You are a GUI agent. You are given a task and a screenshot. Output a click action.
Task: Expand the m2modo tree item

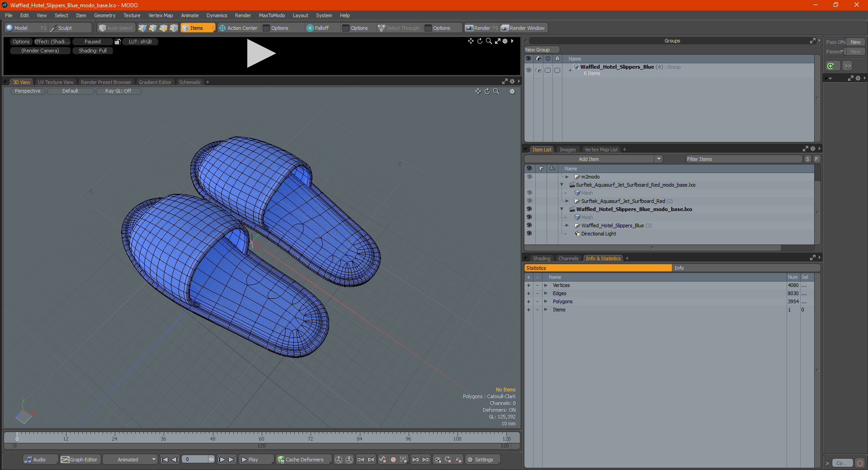[x=567, y=177]
